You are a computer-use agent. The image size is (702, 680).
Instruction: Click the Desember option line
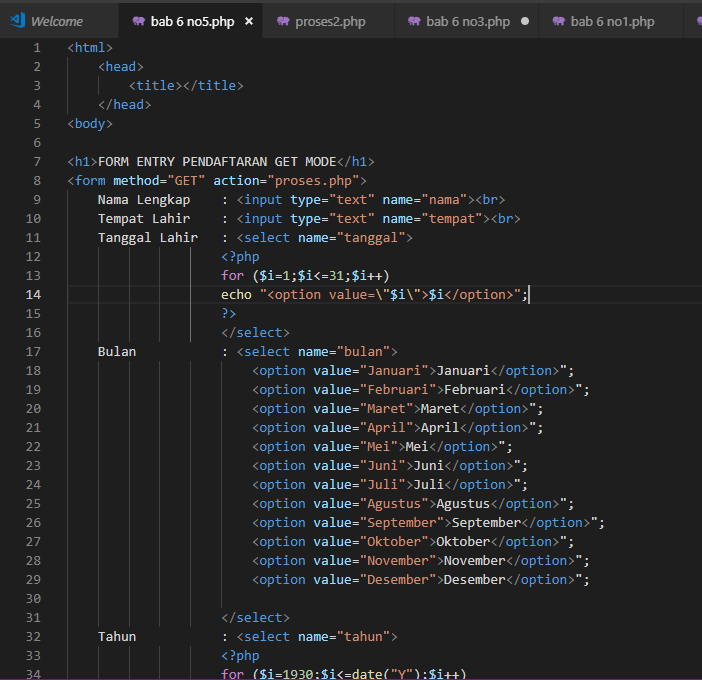coord(420,580)
